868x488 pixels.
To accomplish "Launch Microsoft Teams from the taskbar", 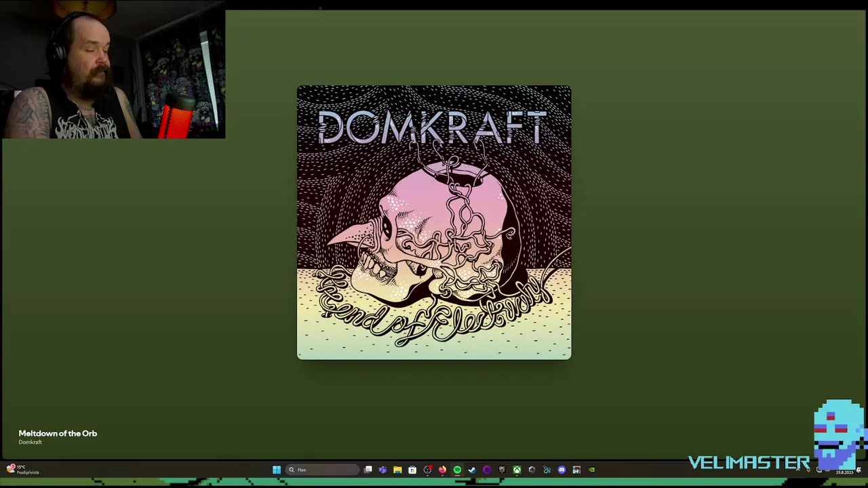I will (x=382, y=470).
